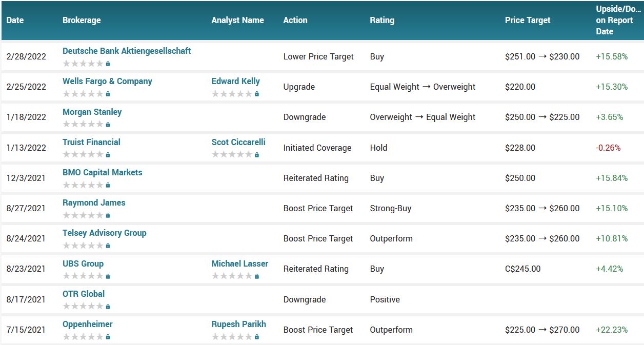Click lock icon under OTR Global
644x345 pixels.
coord(108,307)
